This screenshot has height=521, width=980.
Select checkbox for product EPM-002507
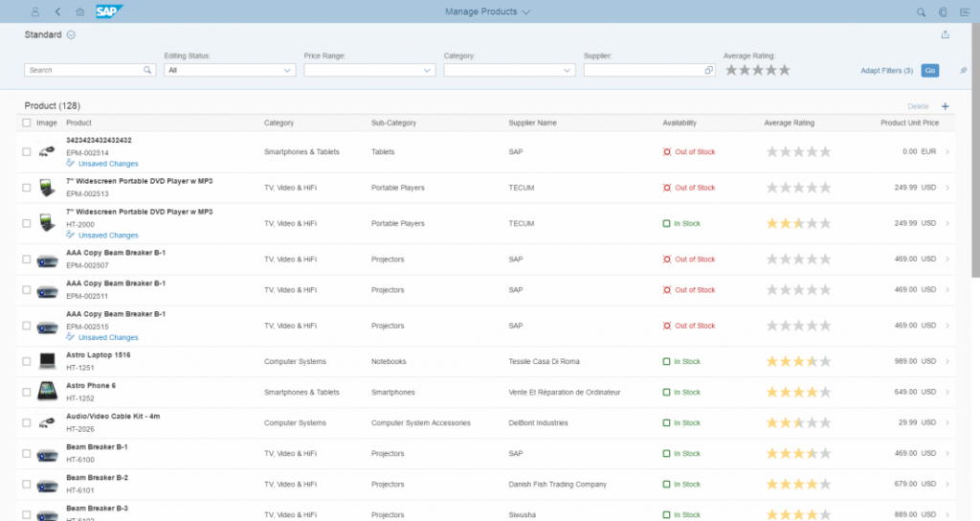pyautogui.click(x=26, y=259)
